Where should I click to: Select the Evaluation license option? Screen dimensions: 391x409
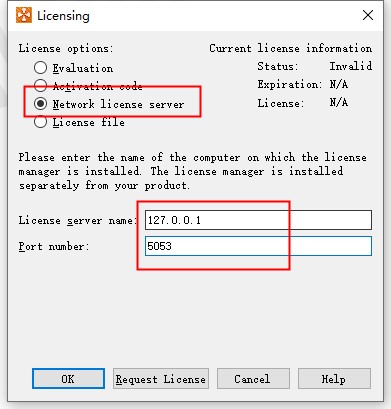click(x=40, y=68)
